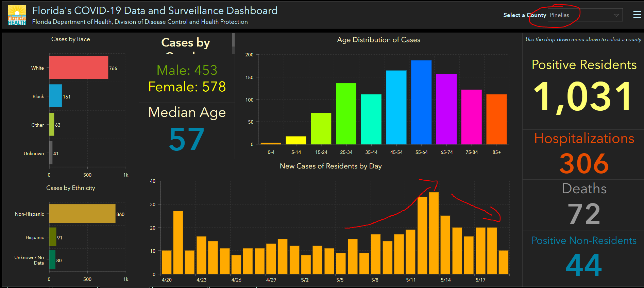Click the 25-34 age group bar
Viewport: 644px width, 288px height.
click(346, 114)
